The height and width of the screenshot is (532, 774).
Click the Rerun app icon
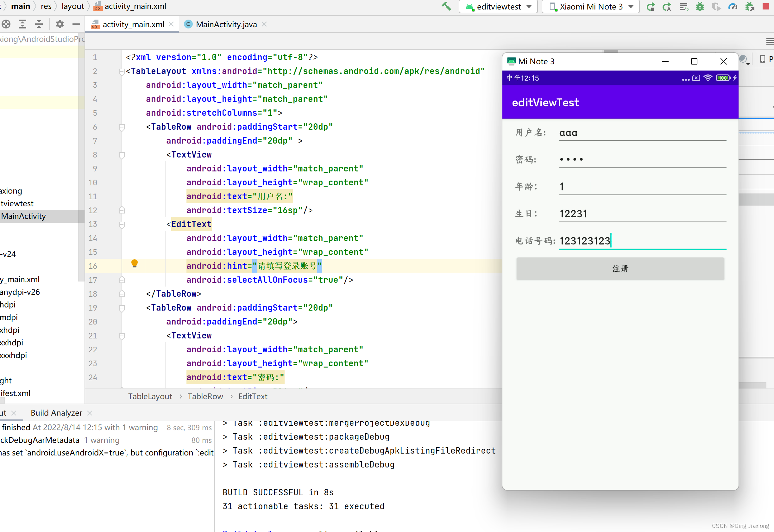[651, 7]
